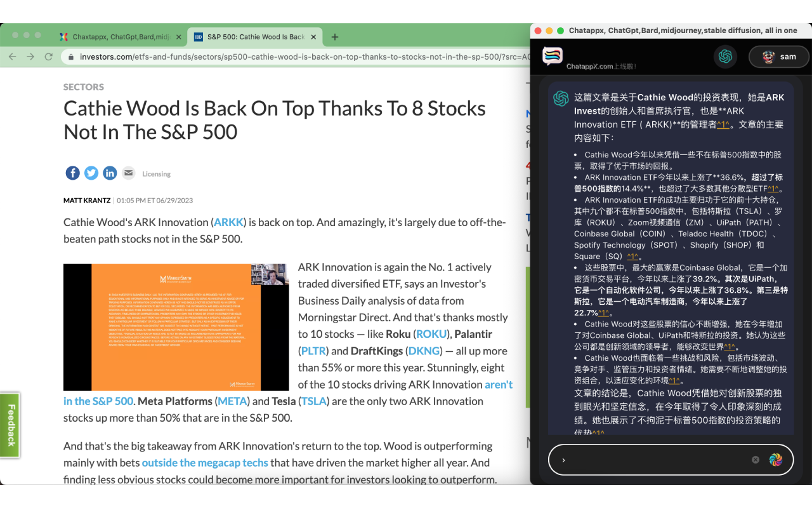The height and width of the screenshot is (508, 812).
Task: Open author MATT KRANTZ link
Action: click(x=87, y=201)
